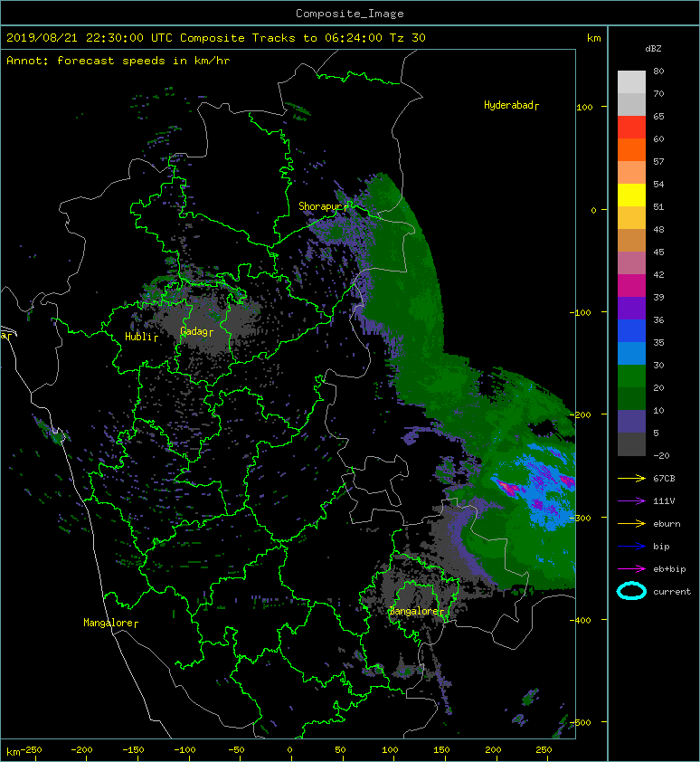Click the 'Tracks to 06:24:00' header text
700x762 pixels.
tap(317, 38)
